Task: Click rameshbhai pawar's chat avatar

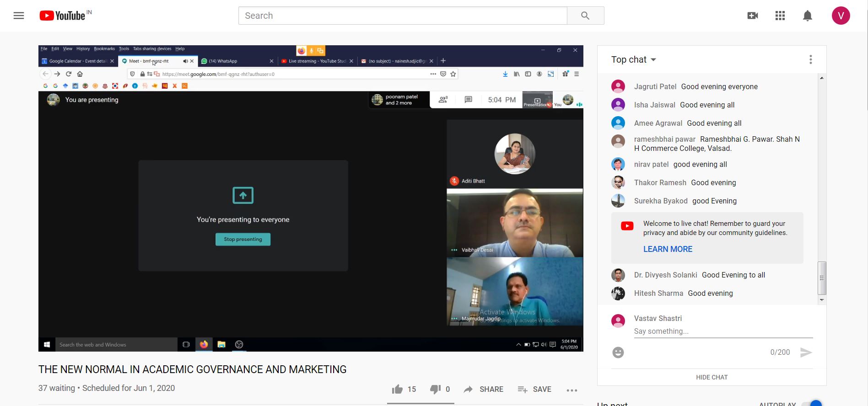Action: tap(618, 141)
